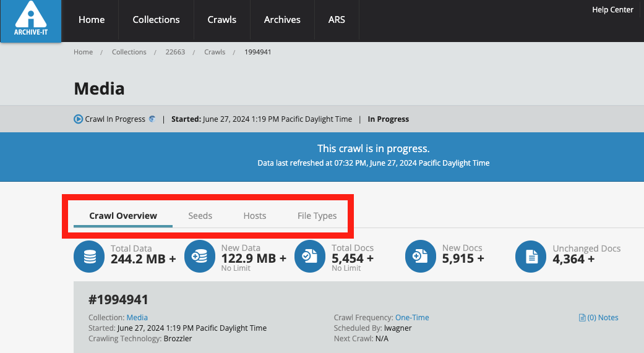Image resolution: width=644 pixels, height=353 pixels.
Task: Go to Archives in the top navigation
Action: coord(282,20)
